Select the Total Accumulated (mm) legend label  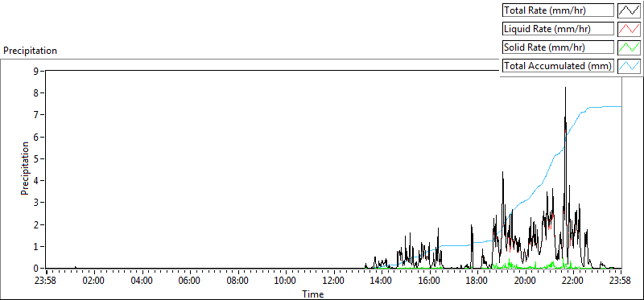click(x=558, y=66)
